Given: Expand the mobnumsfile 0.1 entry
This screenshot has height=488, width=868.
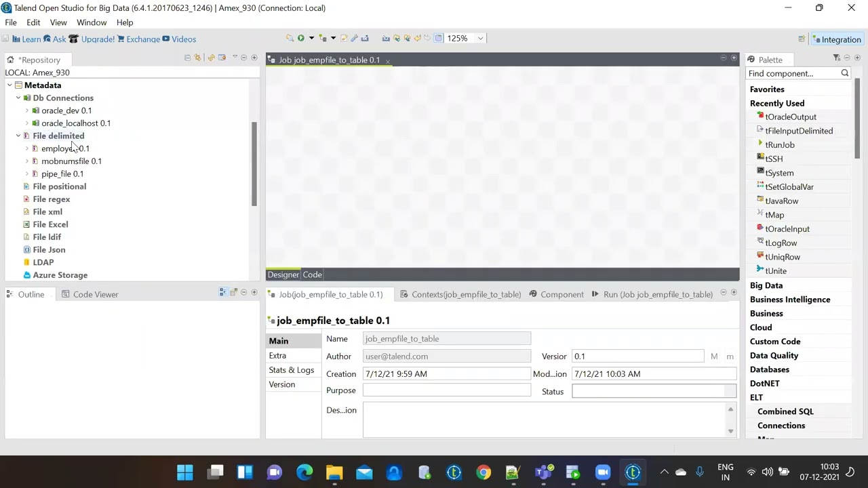Looking at the screenshot, I should coord(27,161).
